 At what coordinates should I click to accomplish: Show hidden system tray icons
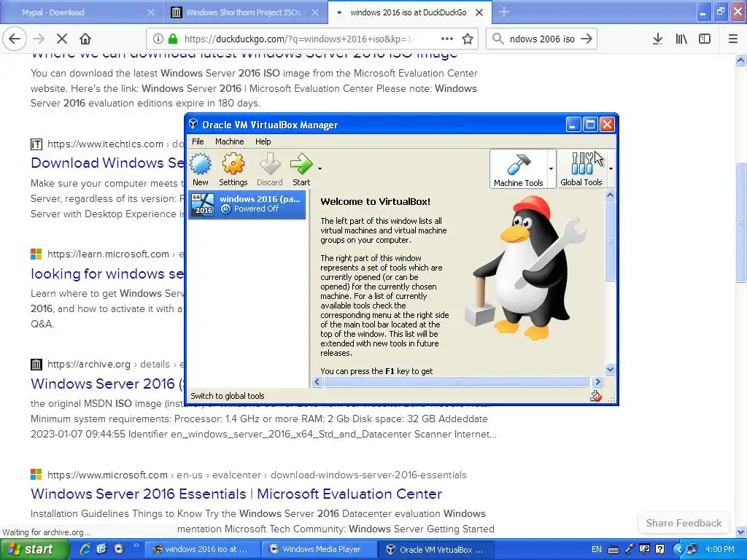click(679, 549)
